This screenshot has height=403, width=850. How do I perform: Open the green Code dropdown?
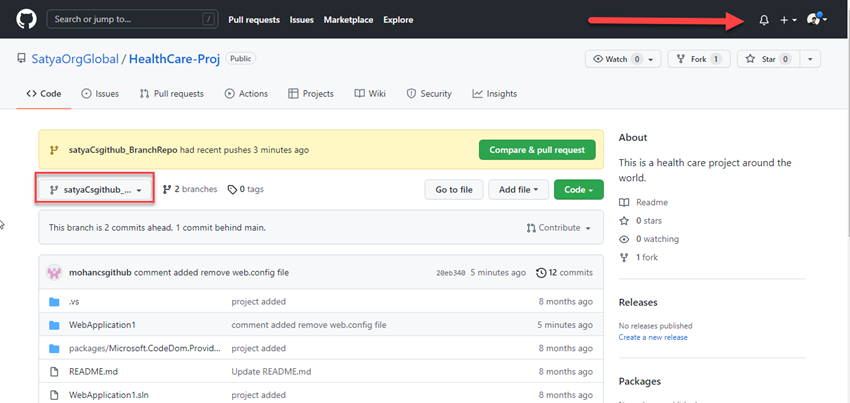click(x=578, y=190)
